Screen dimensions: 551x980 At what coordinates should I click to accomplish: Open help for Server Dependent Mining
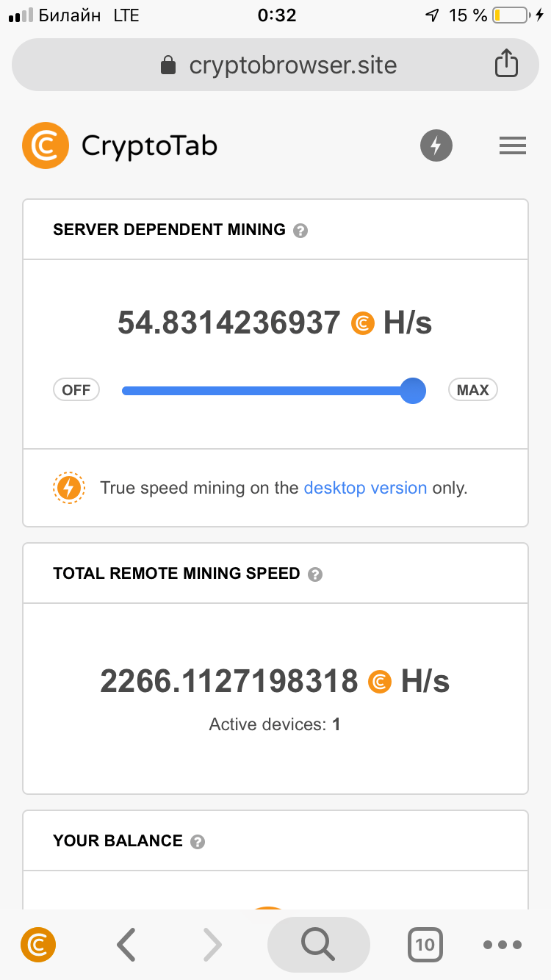click(x=300, y=231)
